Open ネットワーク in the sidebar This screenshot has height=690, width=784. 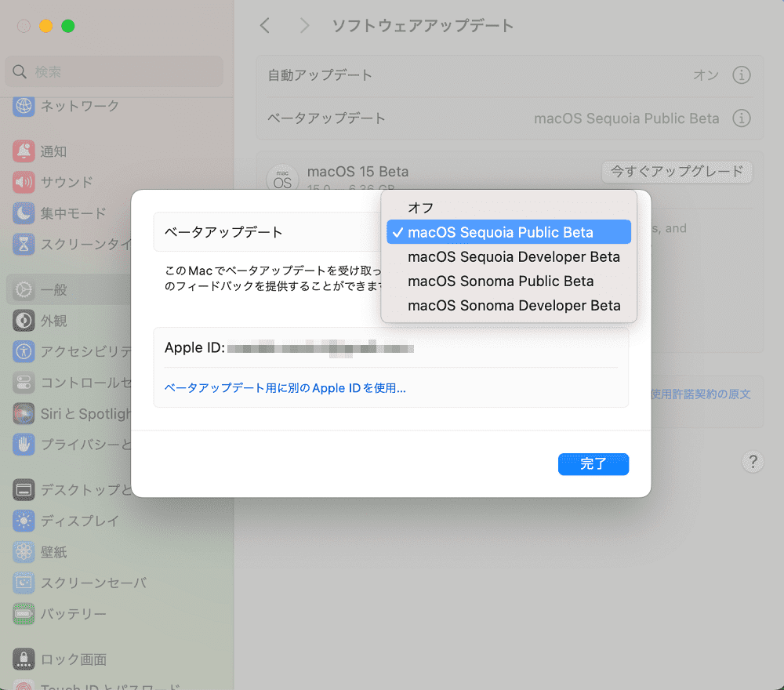coord(66,106)
